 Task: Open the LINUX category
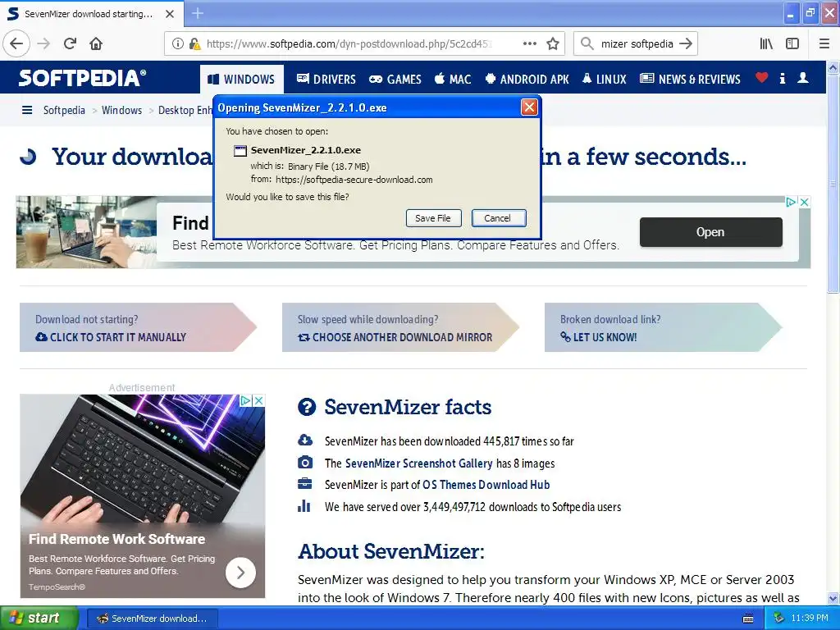tap(604, 80)
